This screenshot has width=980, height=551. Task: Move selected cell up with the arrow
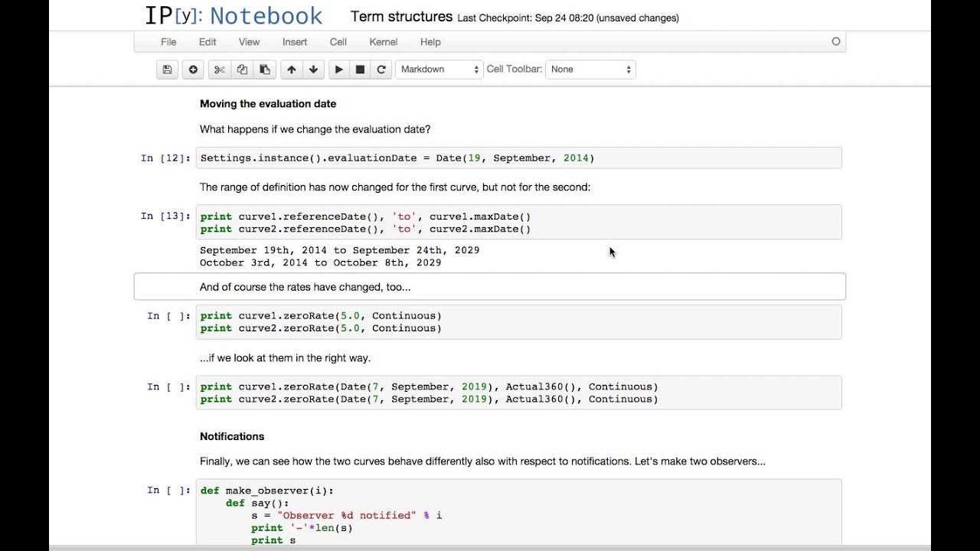pyautogui.click(x=291, y=70)
